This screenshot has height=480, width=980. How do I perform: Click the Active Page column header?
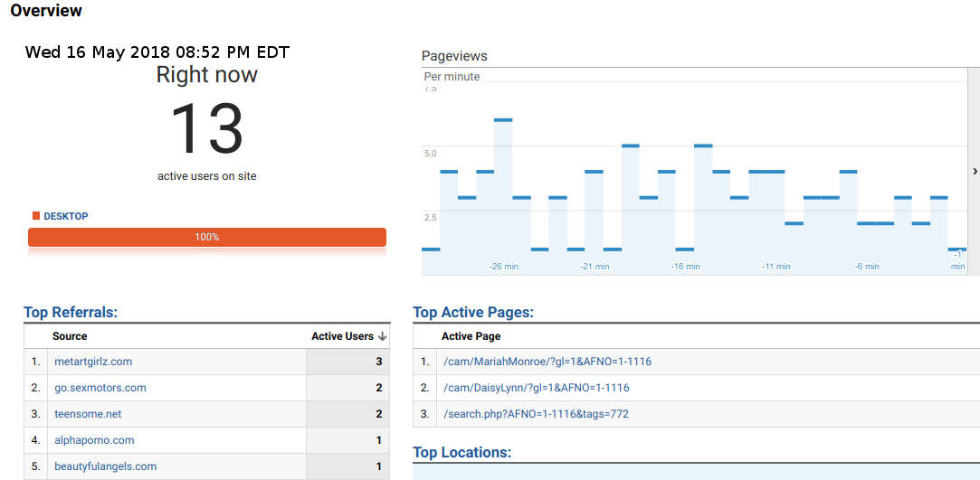tap(471, 336)
